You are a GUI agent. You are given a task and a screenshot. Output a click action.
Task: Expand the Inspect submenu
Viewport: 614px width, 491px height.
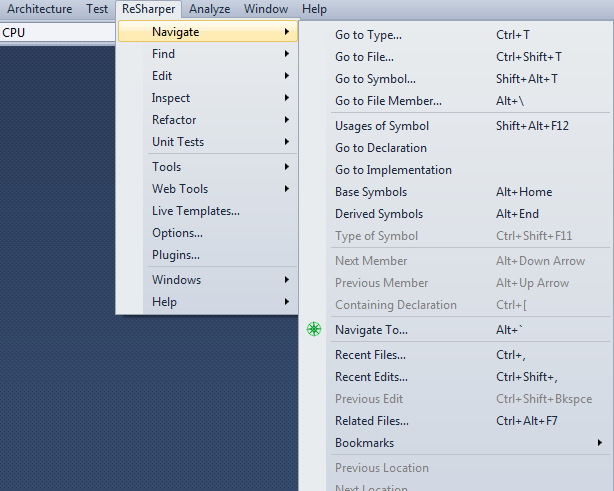(208, 97)
